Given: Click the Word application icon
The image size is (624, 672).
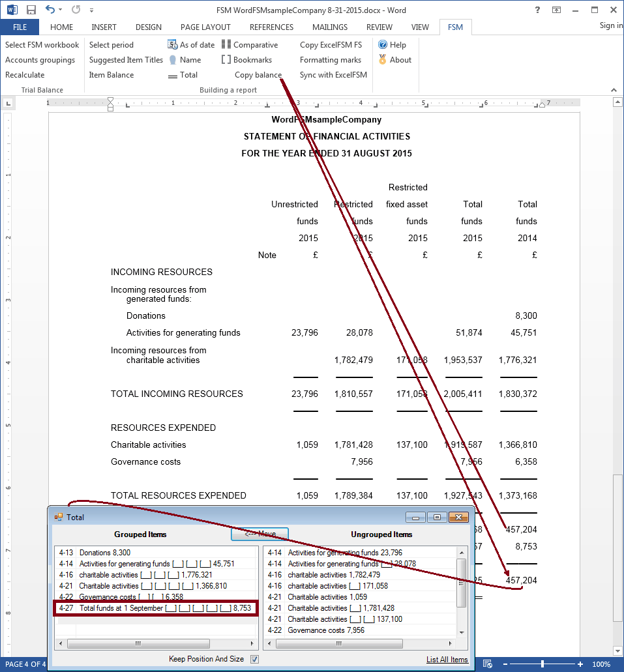Looking at the screenshot, I should [x=12, y=10].
